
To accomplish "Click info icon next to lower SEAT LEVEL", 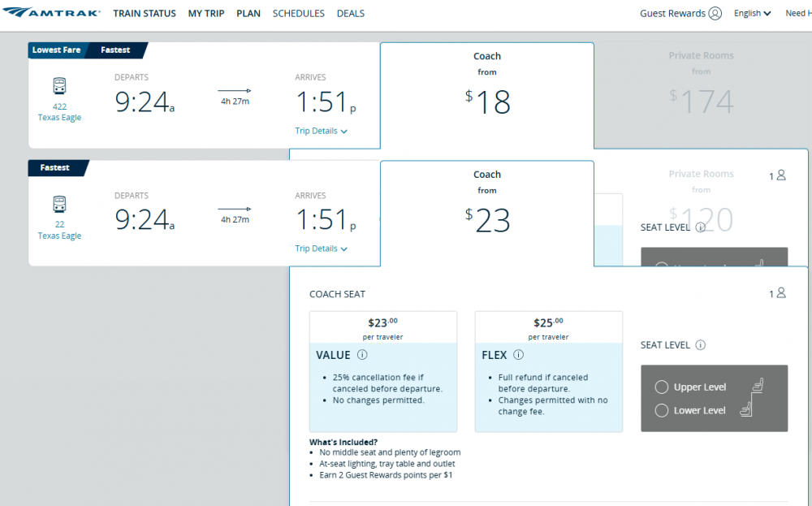I will tap(700, 345).
